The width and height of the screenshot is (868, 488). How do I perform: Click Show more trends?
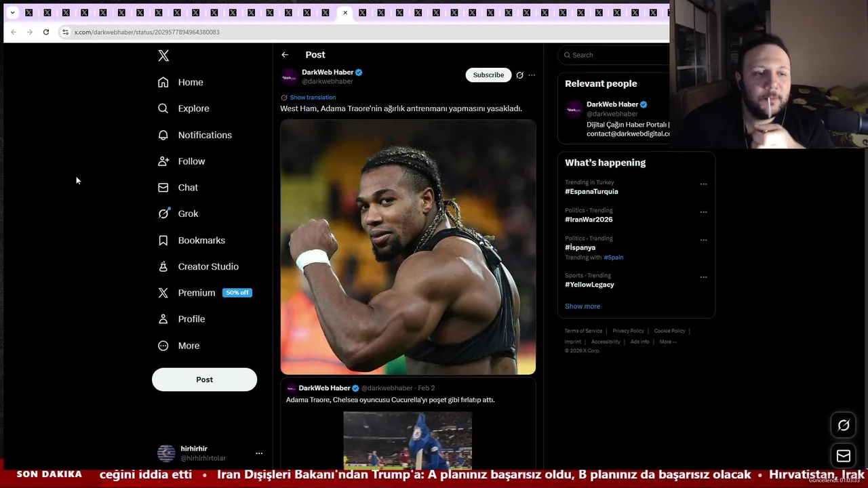point(583,306)
